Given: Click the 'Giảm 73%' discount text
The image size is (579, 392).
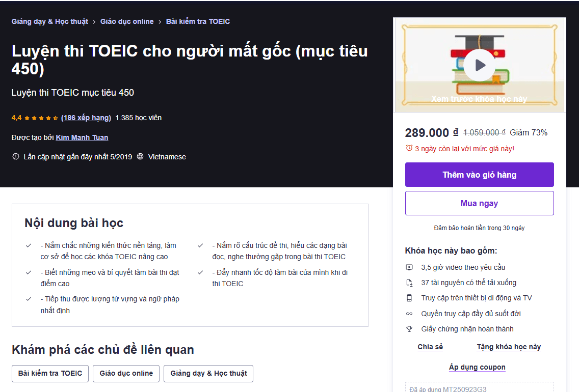Looking at the screenshot, I should click(x=529, y=132).
